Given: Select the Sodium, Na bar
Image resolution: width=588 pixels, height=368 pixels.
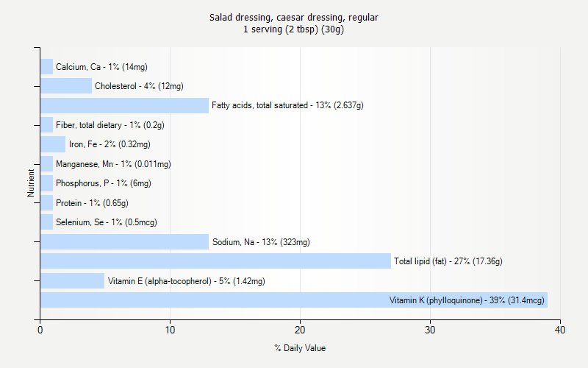Looking at the screenshot, I should coord(123,241).
